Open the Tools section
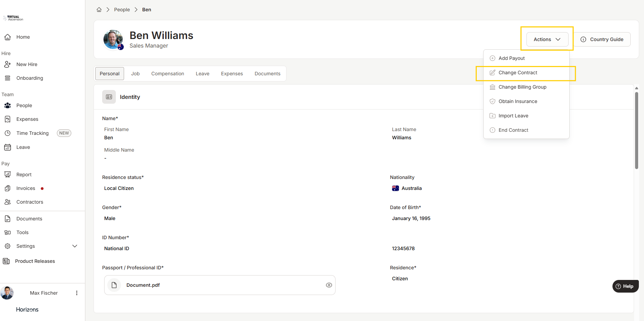644x321 pixels. point(22,232)
